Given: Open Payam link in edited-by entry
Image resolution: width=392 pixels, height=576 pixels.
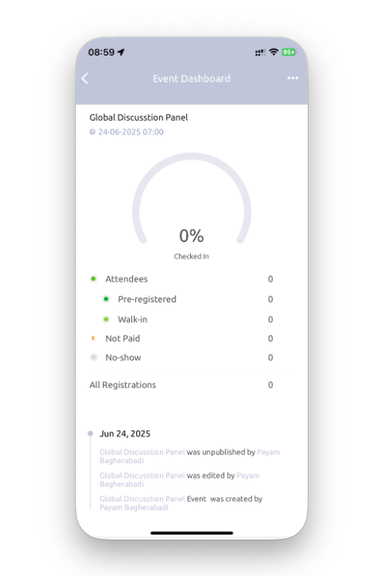Looking at the screenshot, I should (x=248, y=475).
